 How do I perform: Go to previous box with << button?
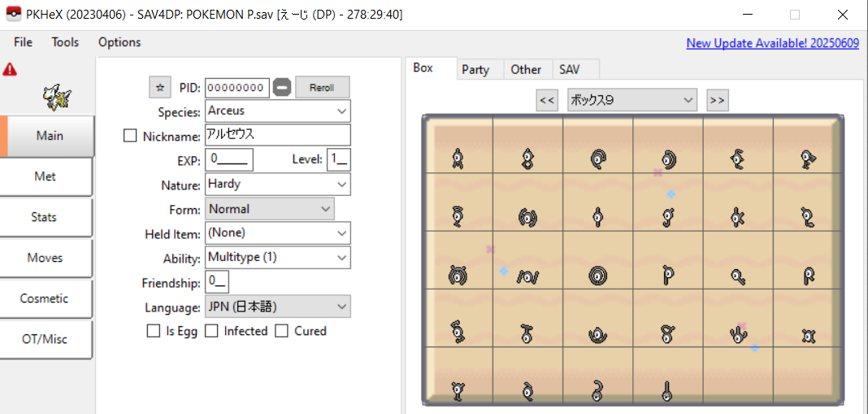coord(547,100)
